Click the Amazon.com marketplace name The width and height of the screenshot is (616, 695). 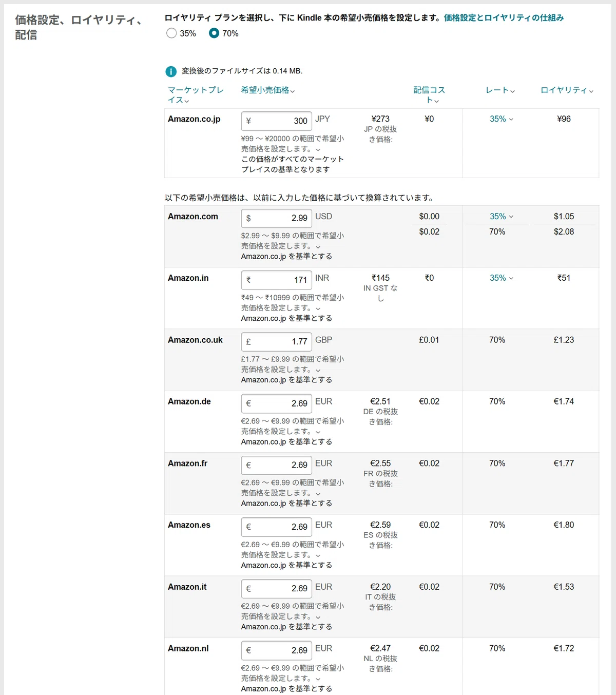coord(193,217)
